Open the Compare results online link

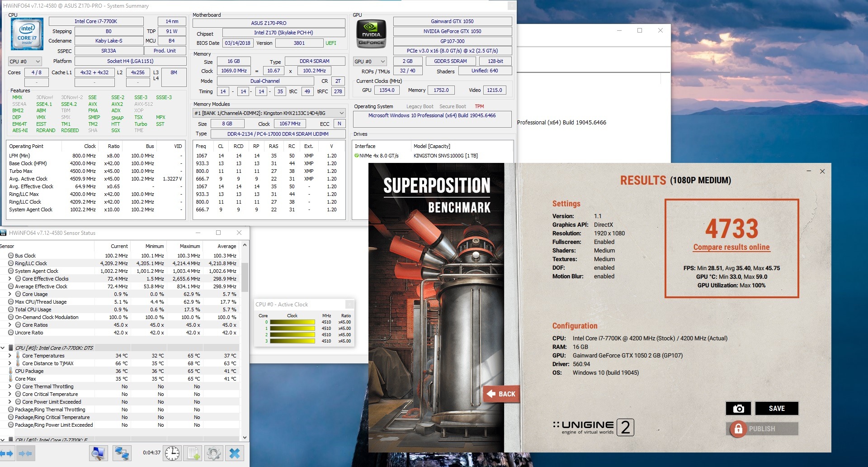click(731, 247)
